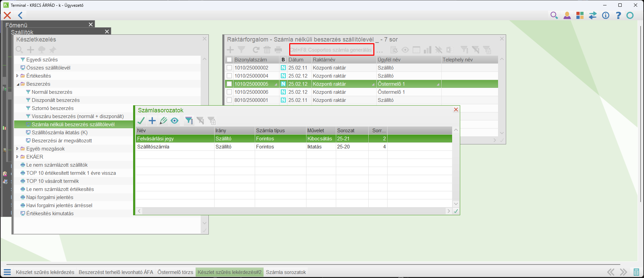644x278 pixels.
Task: Click scroll-right arrow of Számlasorozatok horizontal scrollbar
Action: (x=449, y=211)
